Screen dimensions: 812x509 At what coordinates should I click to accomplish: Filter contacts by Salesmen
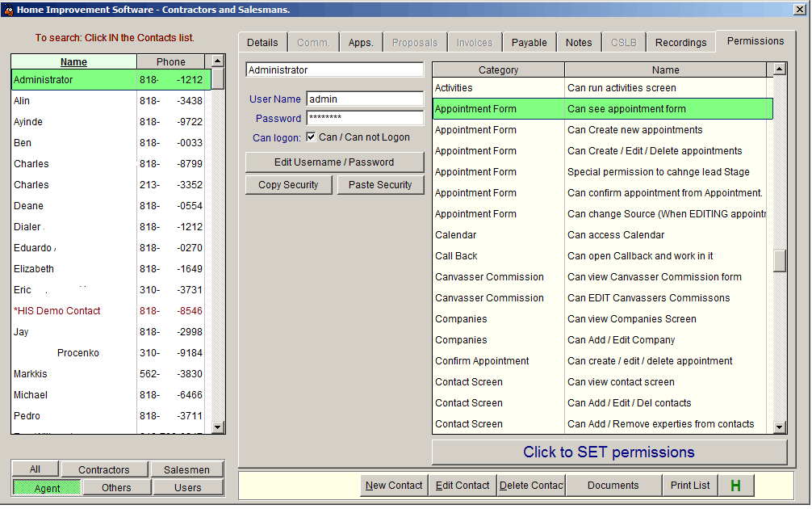tap(187, 469)
